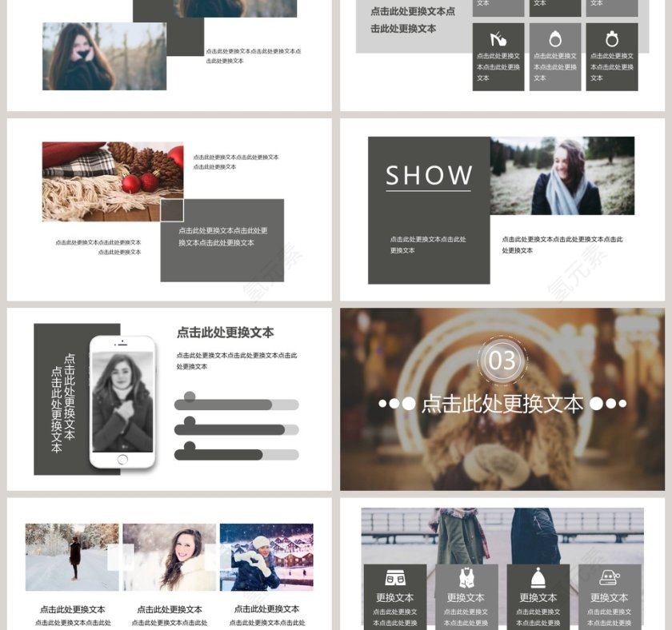This screenshot has height=630, width=672.
Task: Select the plain ring icon in middle tile
Action: pyautogui.click(x=554, y=38)
